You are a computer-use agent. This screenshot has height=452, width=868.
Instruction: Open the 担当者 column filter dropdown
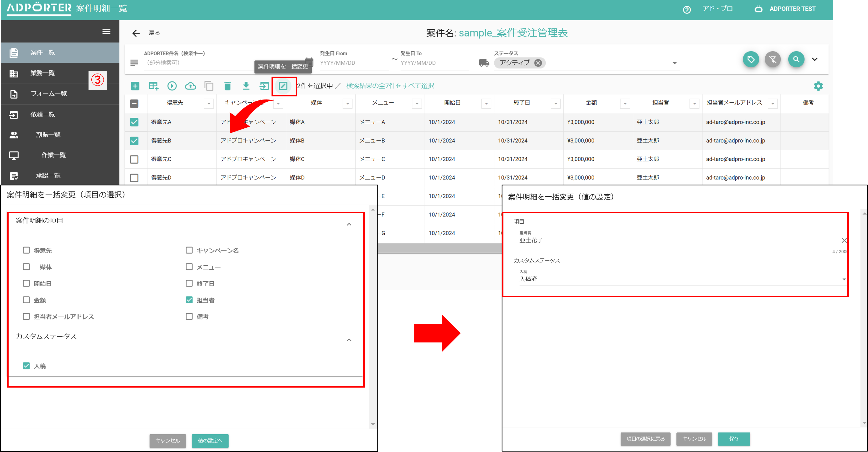coord(695,104)
